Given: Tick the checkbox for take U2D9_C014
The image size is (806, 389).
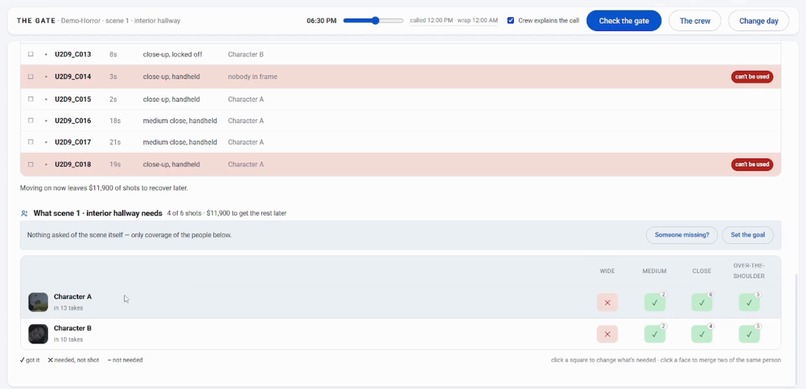Looking at the screenshot, I should [30, 77].
